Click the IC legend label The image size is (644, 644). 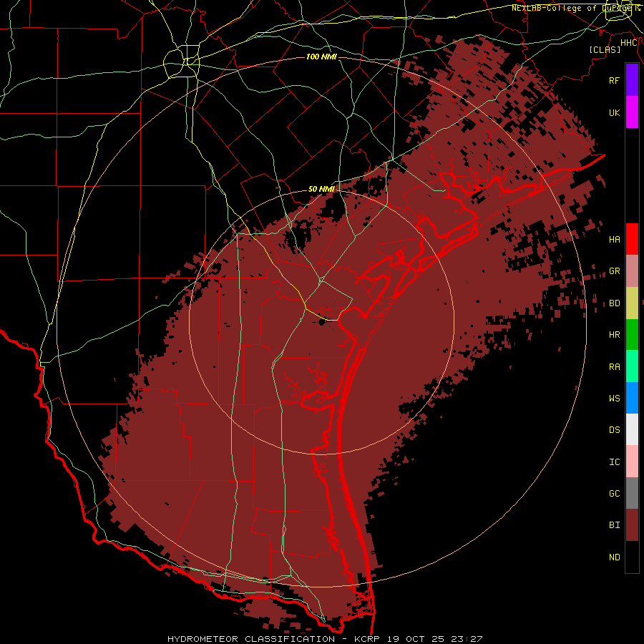pyautogui.click(x=615, y=462)
